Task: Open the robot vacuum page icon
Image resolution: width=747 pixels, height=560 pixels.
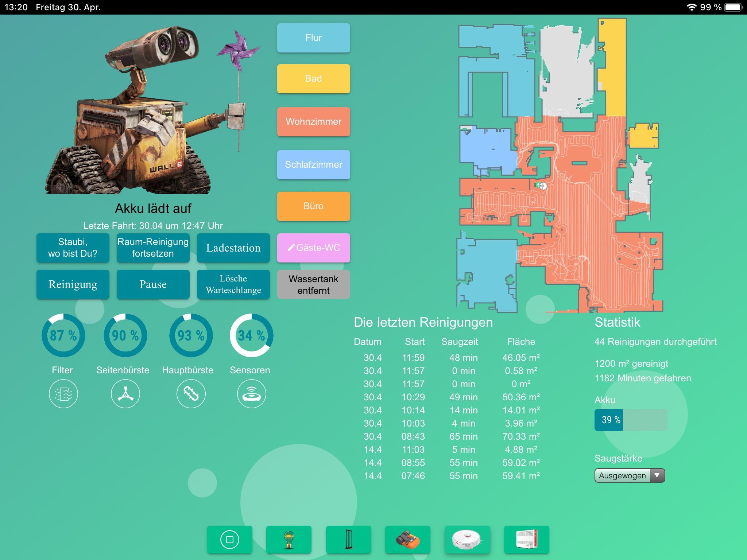Action: tap(467, 540)
